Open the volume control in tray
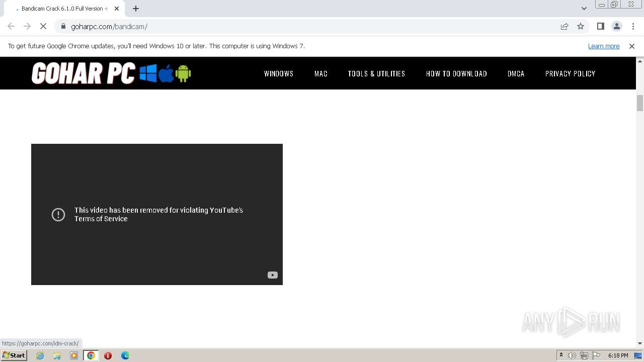 [572, 355]
